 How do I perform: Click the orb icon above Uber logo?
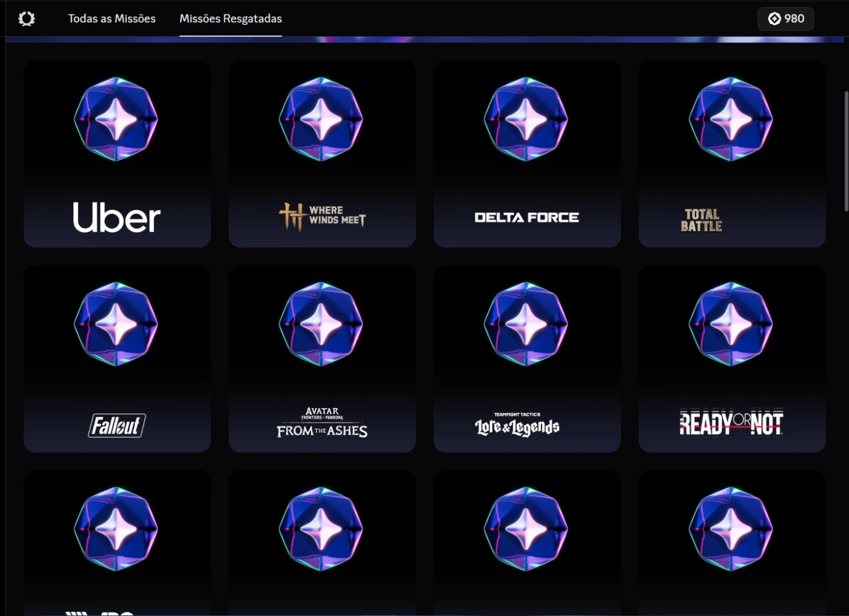[x=116, y=119]
